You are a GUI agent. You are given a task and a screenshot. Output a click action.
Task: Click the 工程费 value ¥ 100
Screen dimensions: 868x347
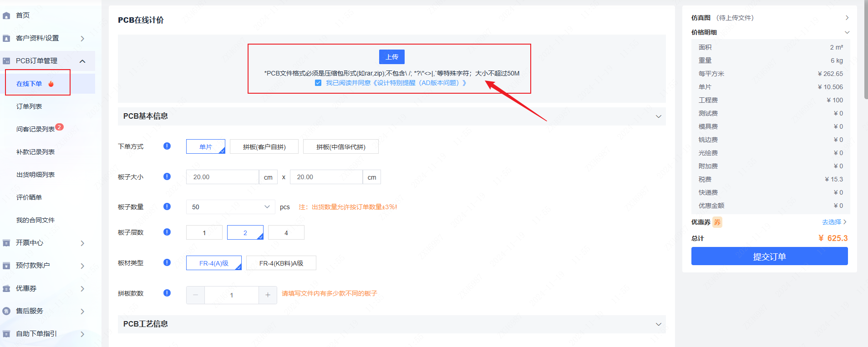click(x=835, y=100)
